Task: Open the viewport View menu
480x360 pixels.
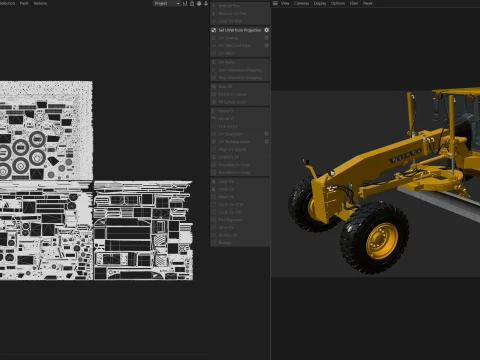Action: click(x=285, y=3)
